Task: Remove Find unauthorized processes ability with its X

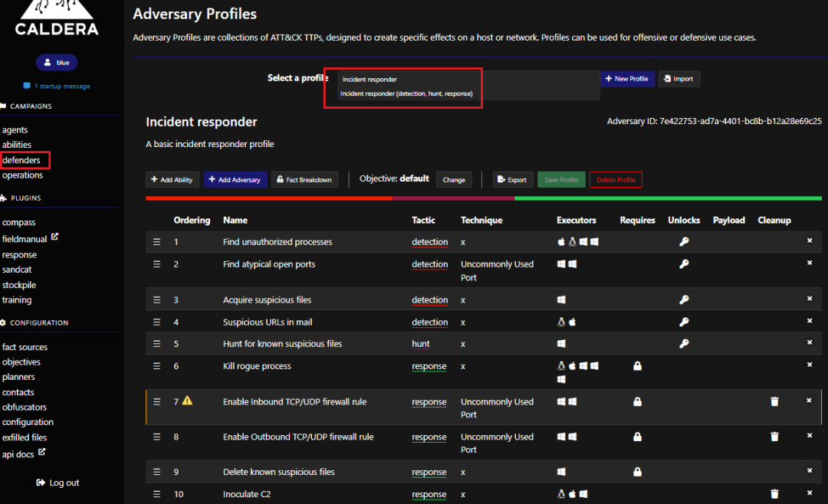Action: coord(810,241)
